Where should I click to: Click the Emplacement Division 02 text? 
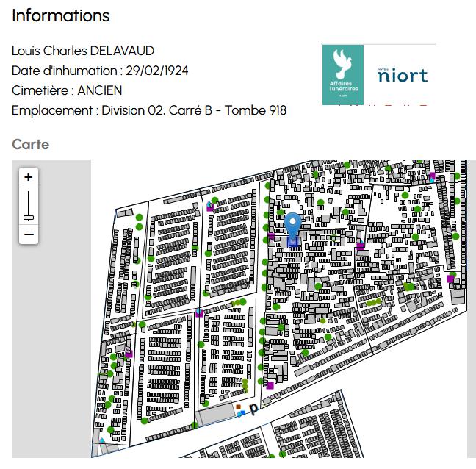click(x=149, y=110)
